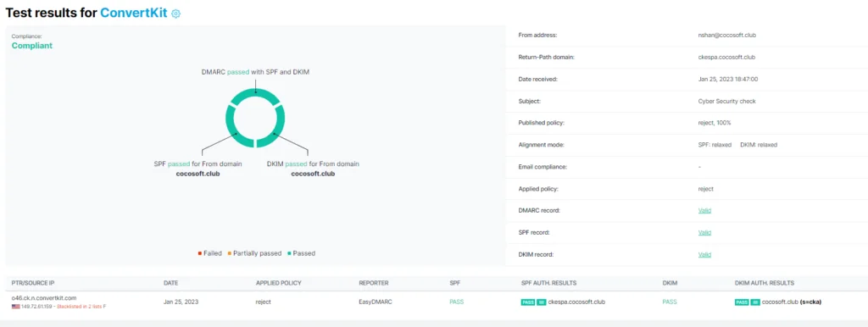Click the green PASS badge in DKIM auth results
The width and height of the screenshot is (868, 327).
pos(742,302)
